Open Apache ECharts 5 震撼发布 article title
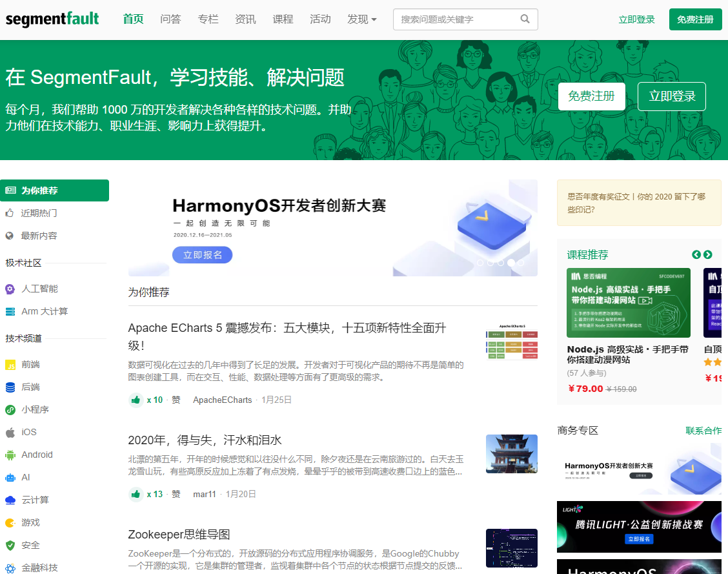728x574 pixels. (x=287, y=336)
